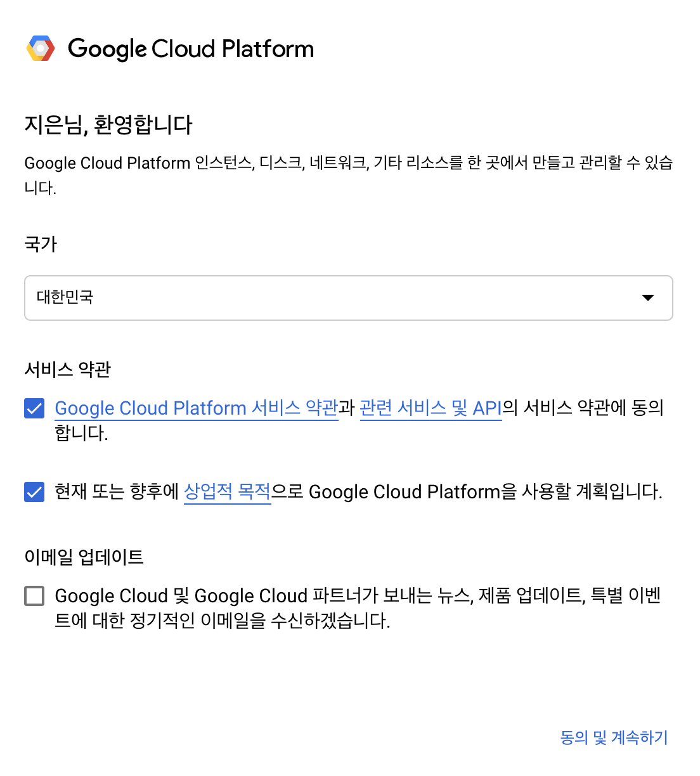Click the email updates description text about 뉴스, 제품 업데이트
This screenshot has width=700, height=776.
(x=358, y=608)
